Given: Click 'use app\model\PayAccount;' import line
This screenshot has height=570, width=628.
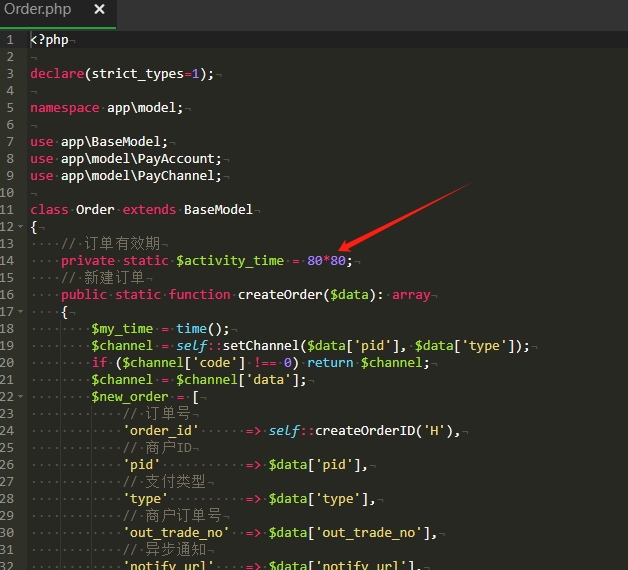Looking at the screenshot, I should [126, 159].
